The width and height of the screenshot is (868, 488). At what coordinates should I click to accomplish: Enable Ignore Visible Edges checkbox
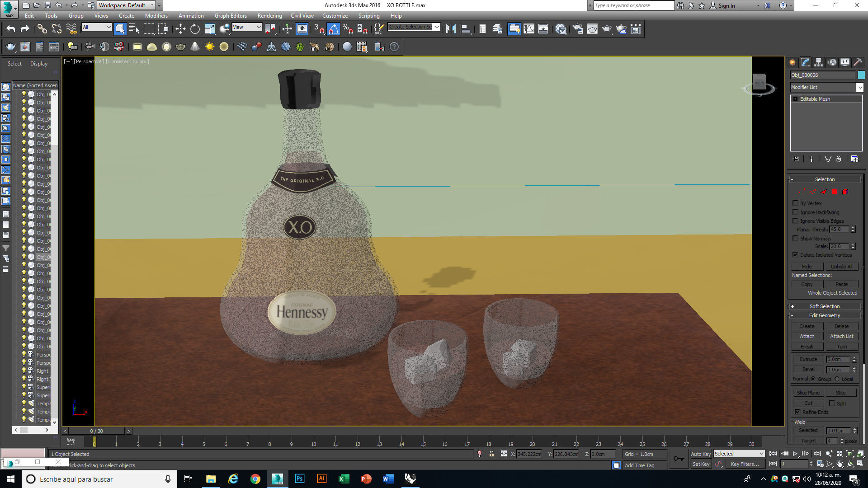(x=796, y=221)
